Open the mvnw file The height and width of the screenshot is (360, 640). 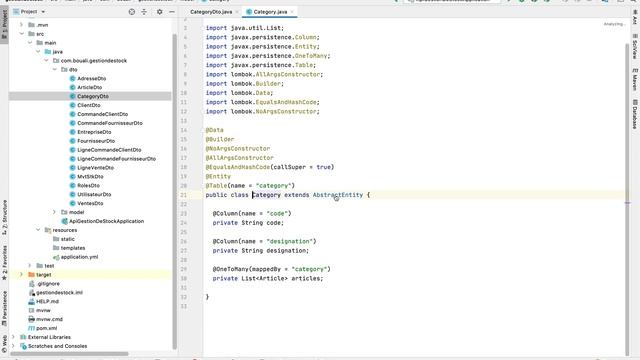click(x=43, y=311)
